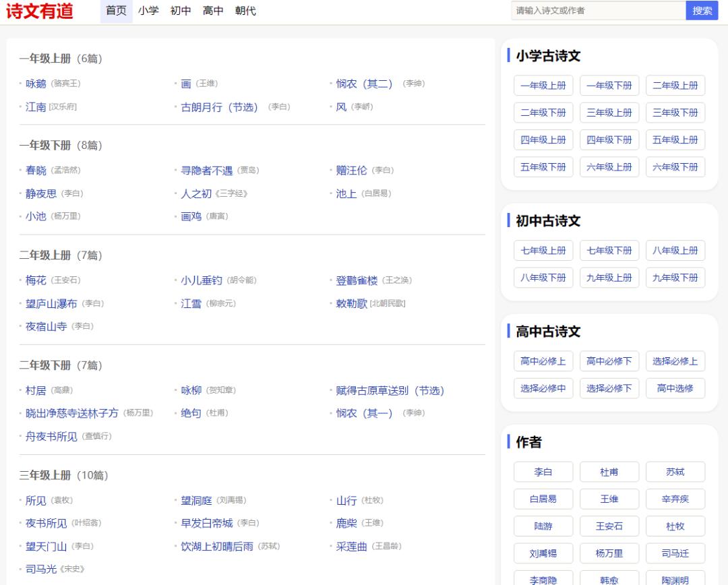Switch to the 小学 navigation tab

(x=148, y=11)
